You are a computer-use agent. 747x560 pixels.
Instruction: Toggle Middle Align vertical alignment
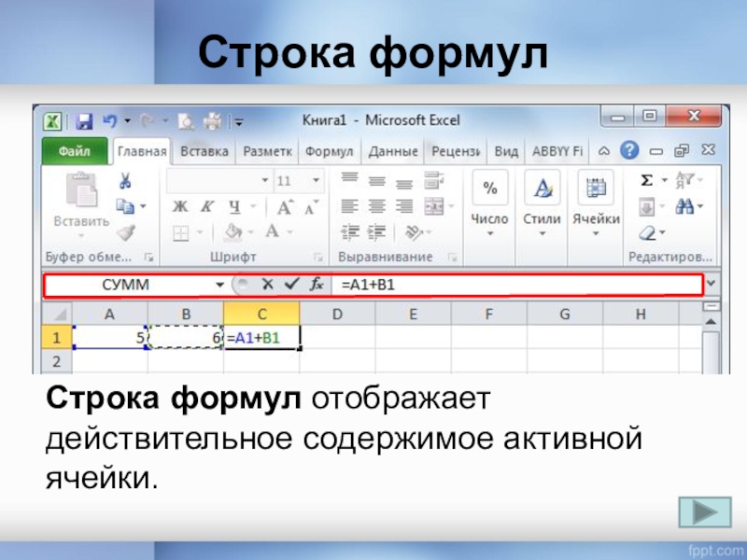[377, 181]
